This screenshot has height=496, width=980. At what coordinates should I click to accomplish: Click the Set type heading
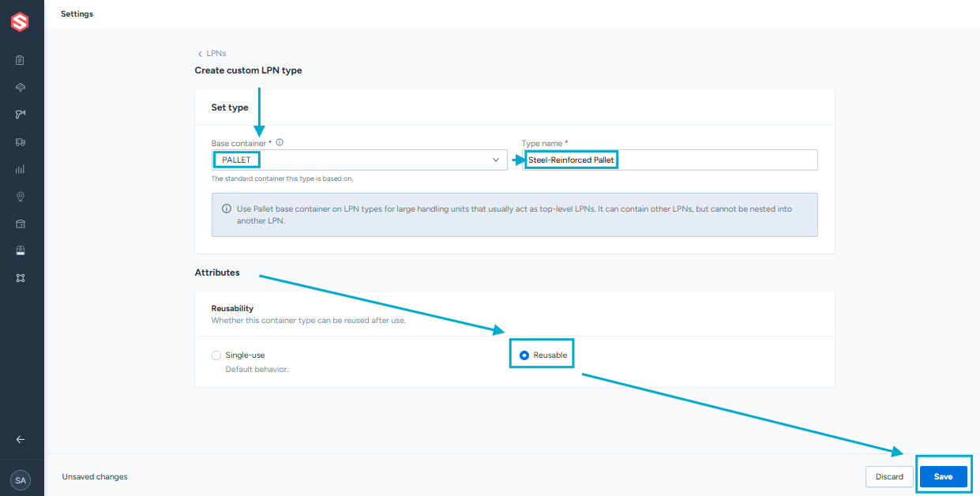point(230,107)
